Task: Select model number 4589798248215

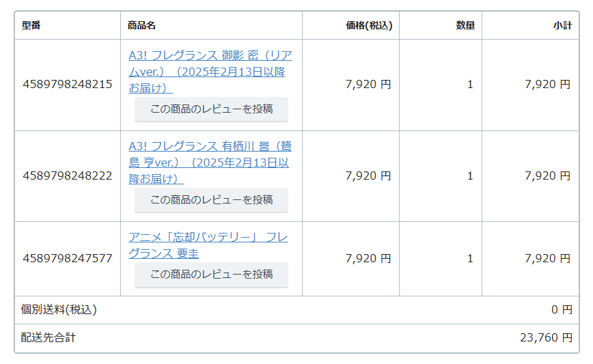Action: (x=68, y=84)
